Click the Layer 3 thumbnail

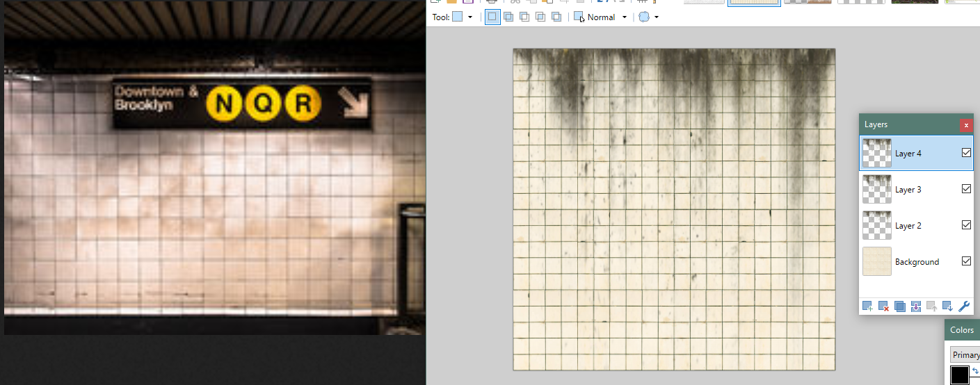[877, 189]
